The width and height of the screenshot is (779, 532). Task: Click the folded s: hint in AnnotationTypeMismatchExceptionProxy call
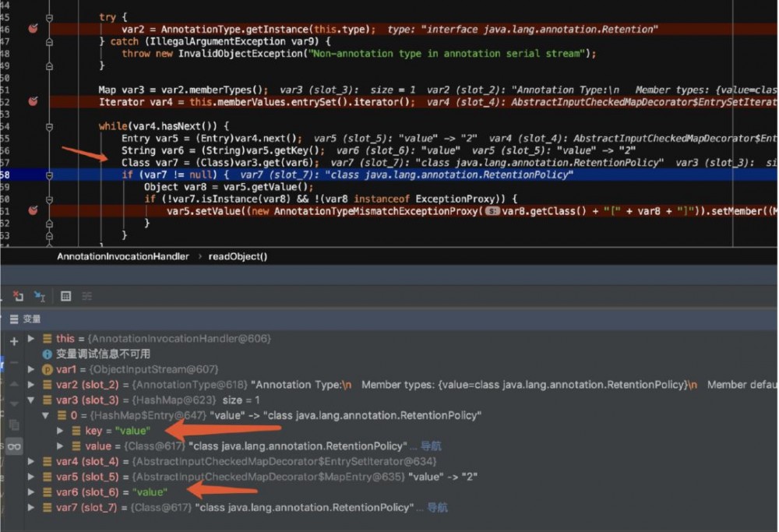pos(492,211)
